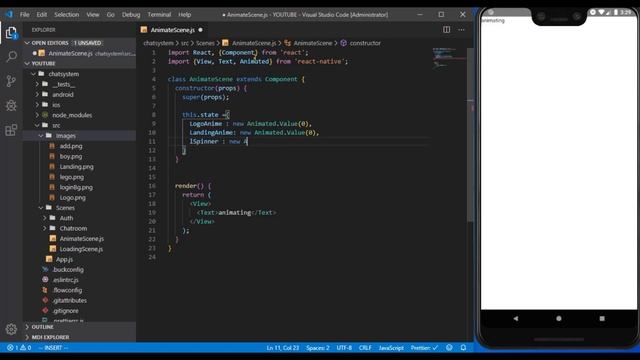640x360 pixels.
Task: Click Ln 11, Col 23 cursor position
Action: tap(282, 348)
